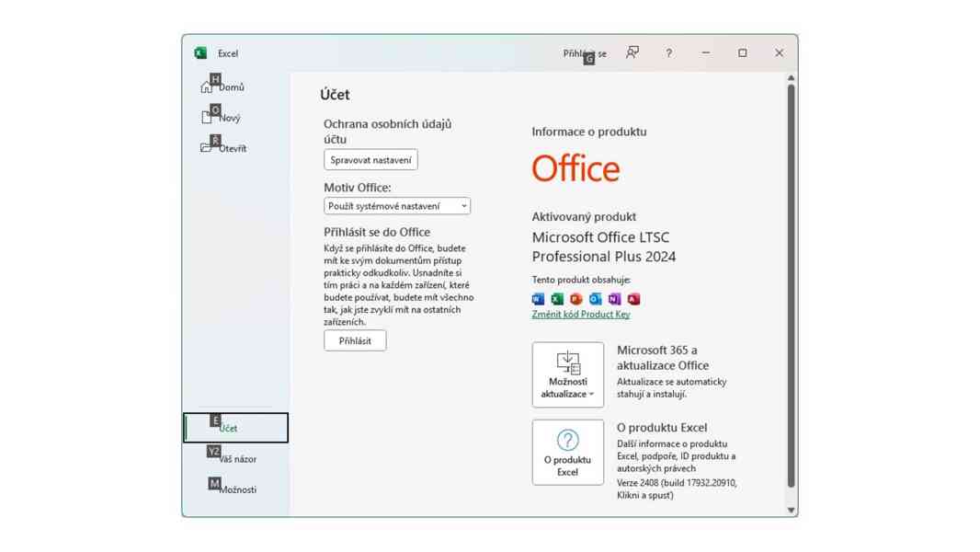This screenshot has width=980, height=552.
Task: Expand Možnosti aktualizace dropdown button
Action: (x=568, y=374)
